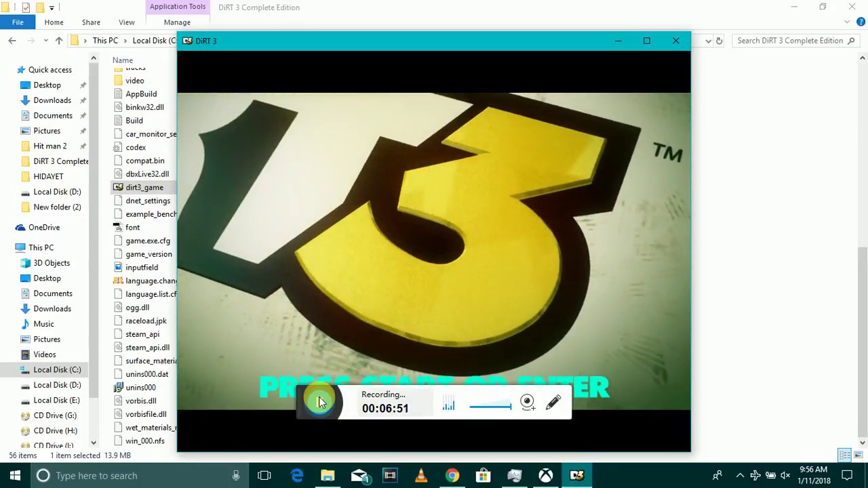868x488 pixels.
Task: Show hidden system tray icons
Action: [x=740, y=476]
